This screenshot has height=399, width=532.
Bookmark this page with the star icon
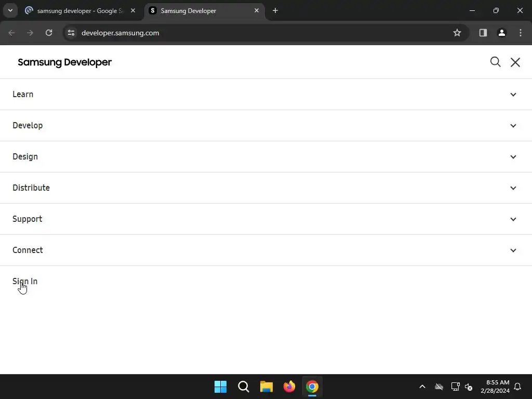click(457, 33)
